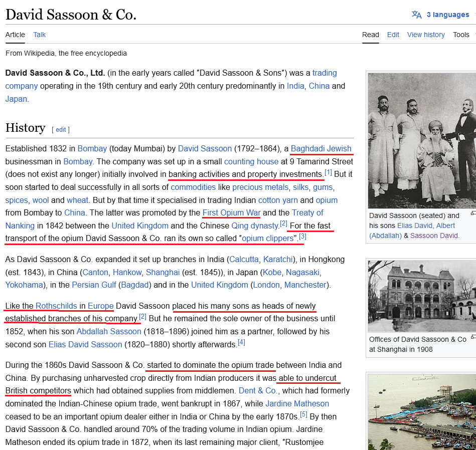
Task: Click citation reference [4]
Action: (241, 342)
